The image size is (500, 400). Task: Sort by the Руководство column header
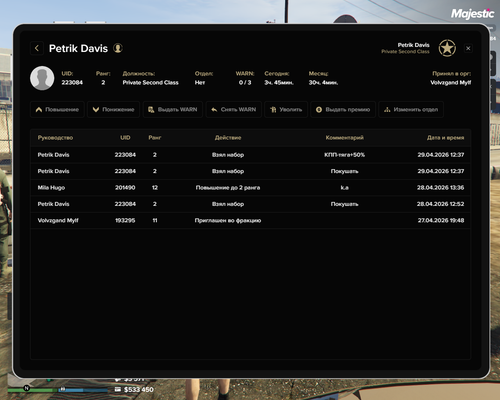pos(55,138)
